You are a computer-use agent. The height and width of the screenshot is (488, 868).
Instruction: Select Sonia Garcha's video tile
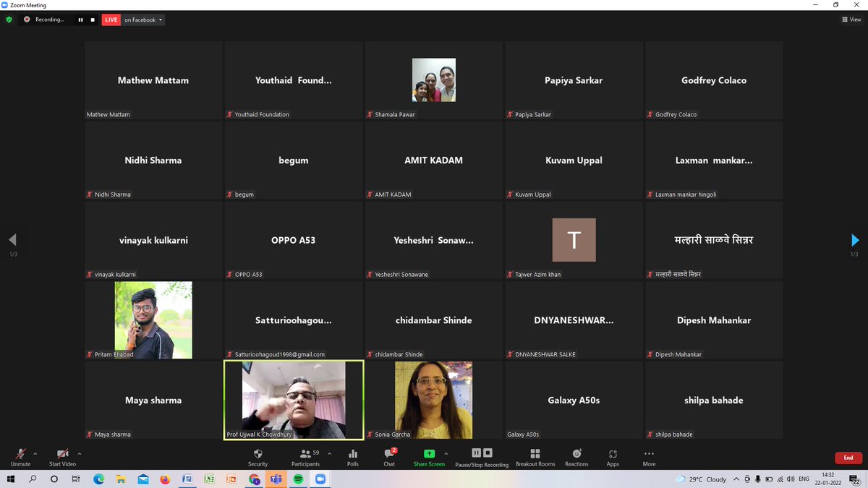click(433, 400)
